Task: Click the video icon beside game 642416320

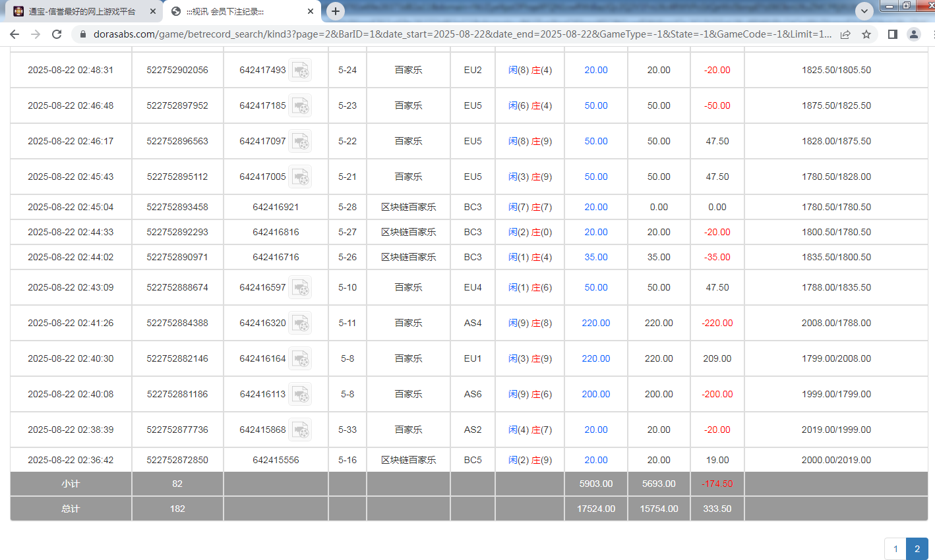Action: click(x=301, y=323)
